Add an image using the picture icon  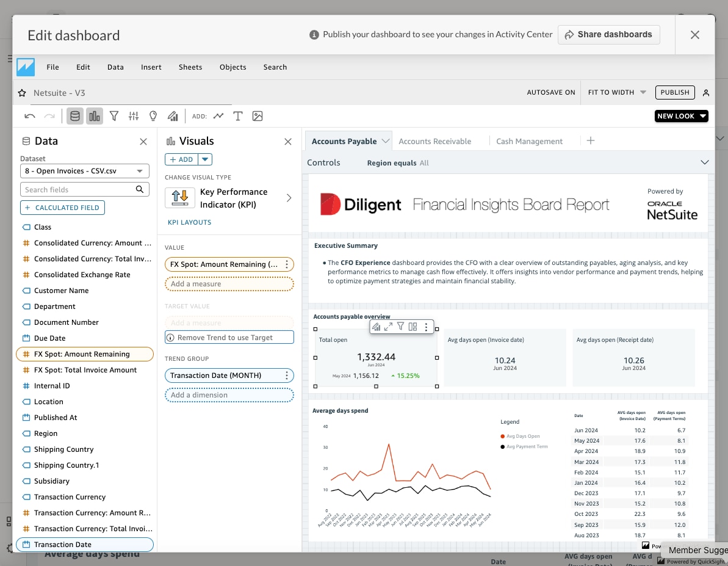point(258,116)
